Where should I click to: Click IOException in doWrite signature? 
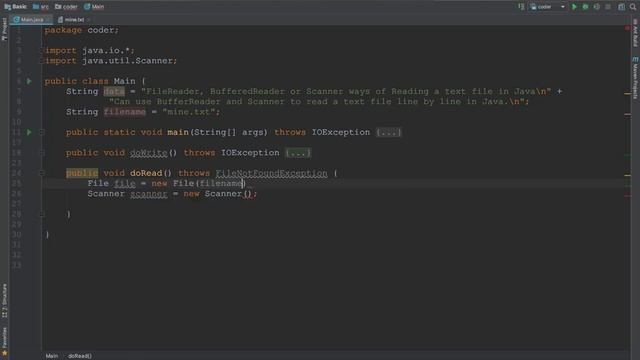(250, 153)
